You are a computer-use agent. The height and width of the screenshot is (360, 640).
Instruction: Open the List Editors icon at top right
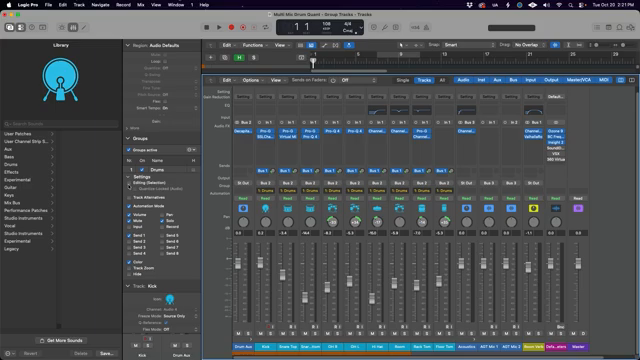click(x=597, y=27)
